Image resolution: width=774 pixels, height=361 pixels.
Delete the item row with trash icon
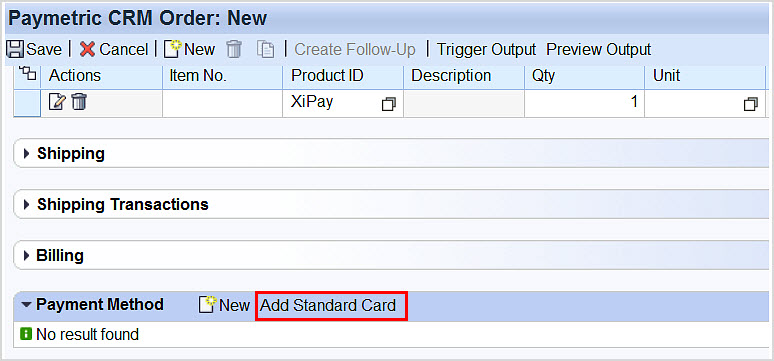79,102
